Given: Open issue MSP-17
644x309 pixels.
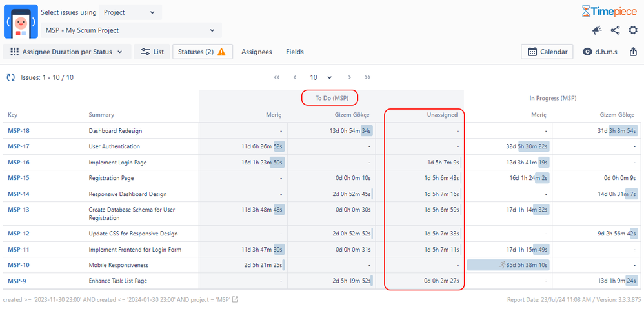Looking at the screenshot, I should (x=19, y=146).
